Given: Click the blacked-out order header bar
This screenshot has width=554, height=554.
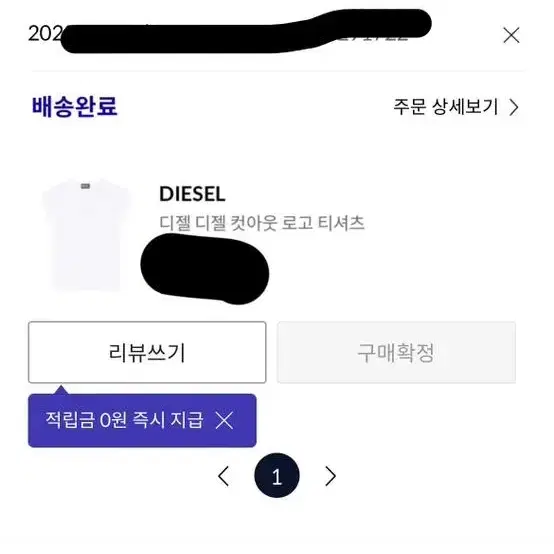Looking at the screenshot, I should tap(246, 31).
